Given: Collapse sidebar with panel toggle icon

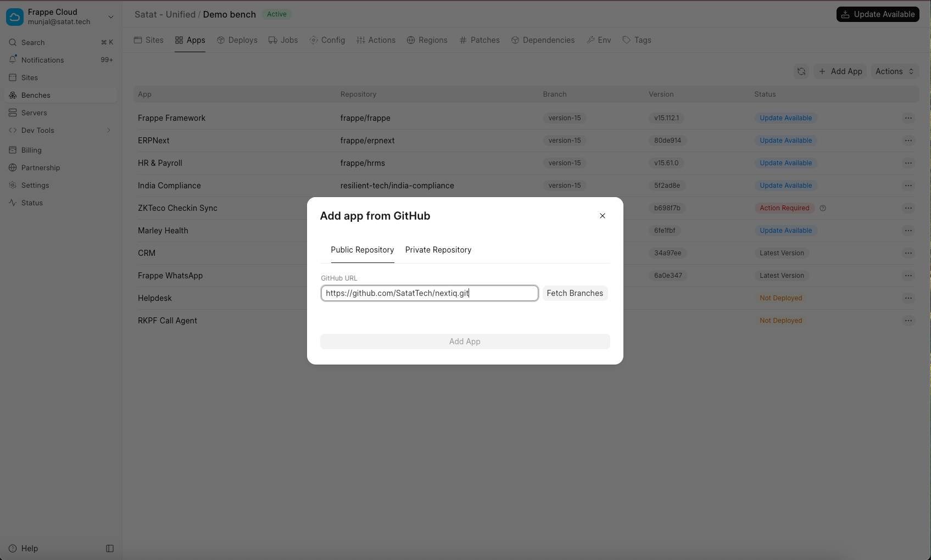Looking at the screenshot, I should 110,548.
